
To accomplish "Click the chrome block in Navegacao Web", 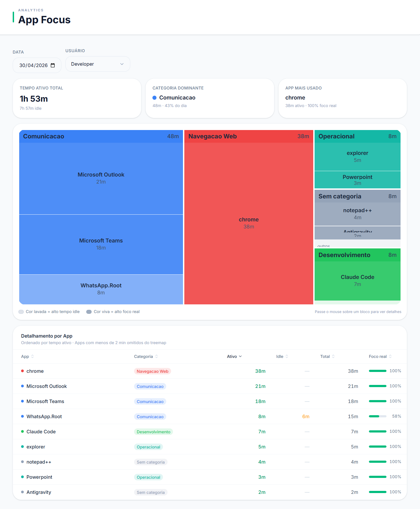I will point(249,223).
